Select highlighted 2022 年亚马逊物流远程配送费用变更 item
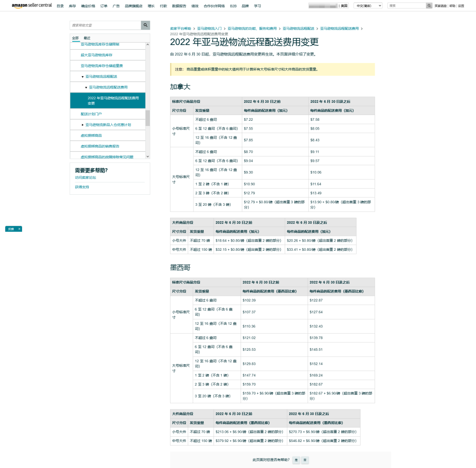The image size is (476, 468). pyautogui.click(x=108, y=100)
